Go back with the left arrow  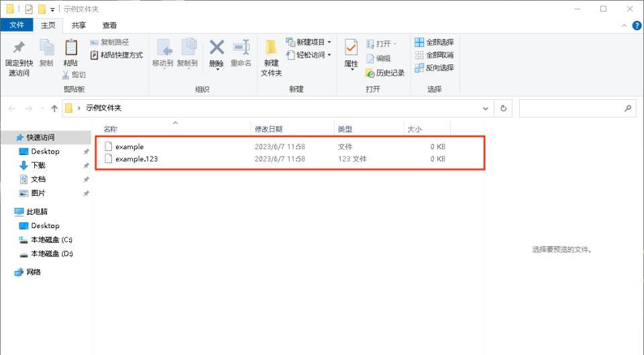point(11,109)
